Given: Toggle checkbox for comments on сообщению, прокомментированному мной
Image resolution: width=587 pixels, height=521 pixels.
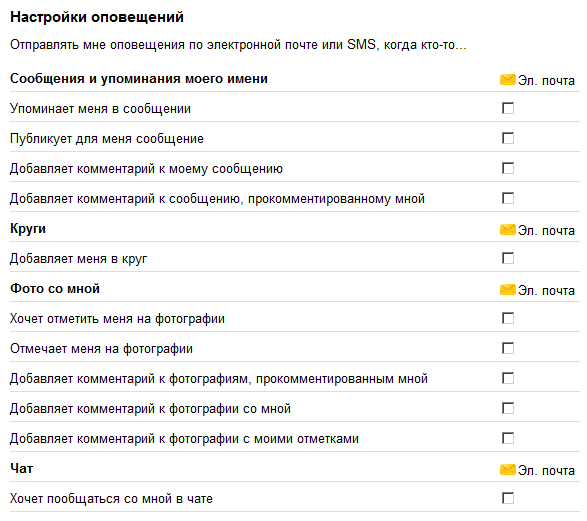Looking at the screenshot, I should 508,198.
